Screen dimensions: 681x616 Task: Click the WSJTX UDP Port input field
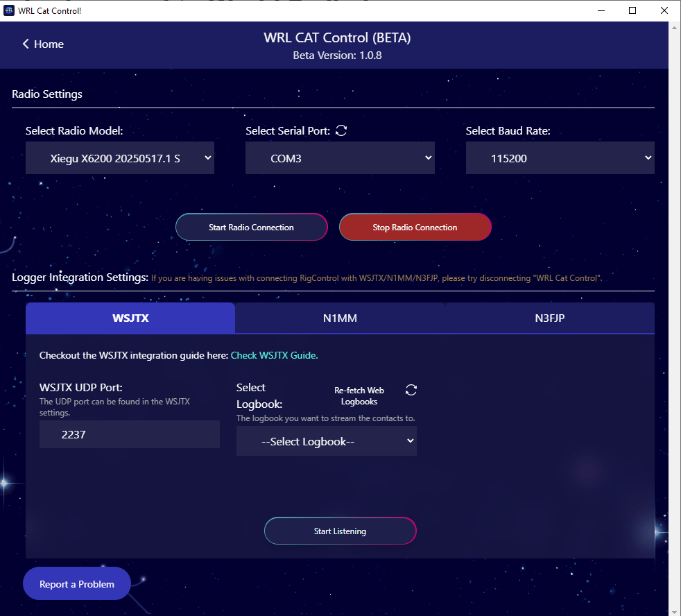130,435
